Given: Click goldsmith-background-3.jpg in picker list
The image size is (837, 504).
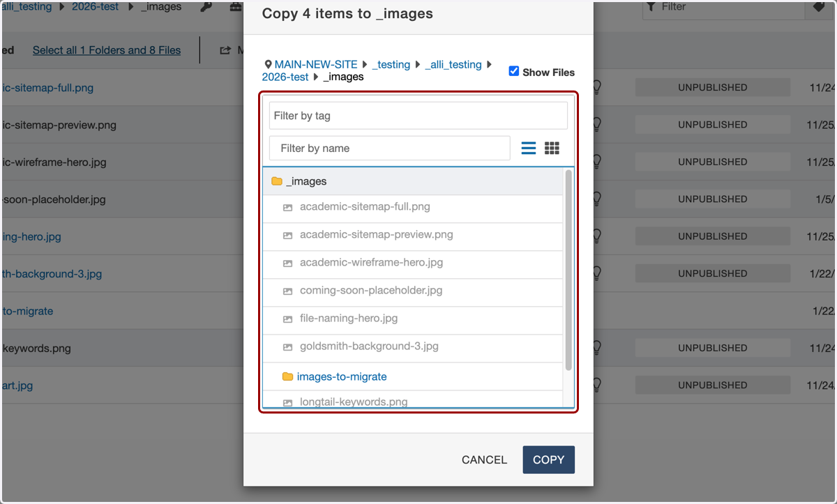Looking at the screenshot, I should [x=369, y=346].
